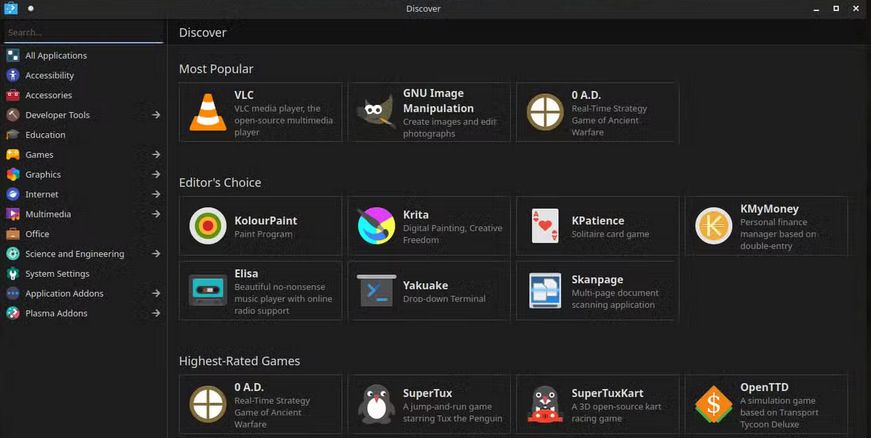Click the Office briefcase icon
Screen dimensions: 871x438
click(x=13, y=234)
